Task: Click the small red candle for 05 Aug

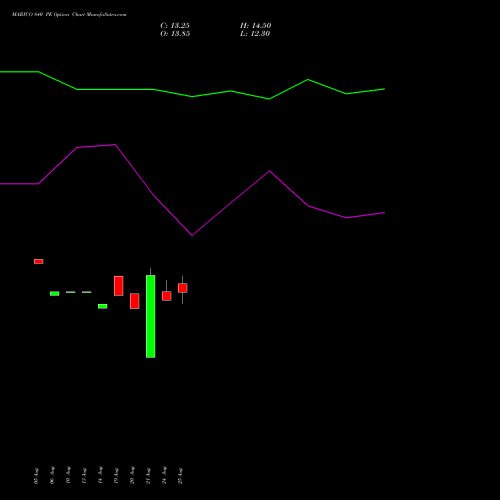Action: tap(39, 261)
